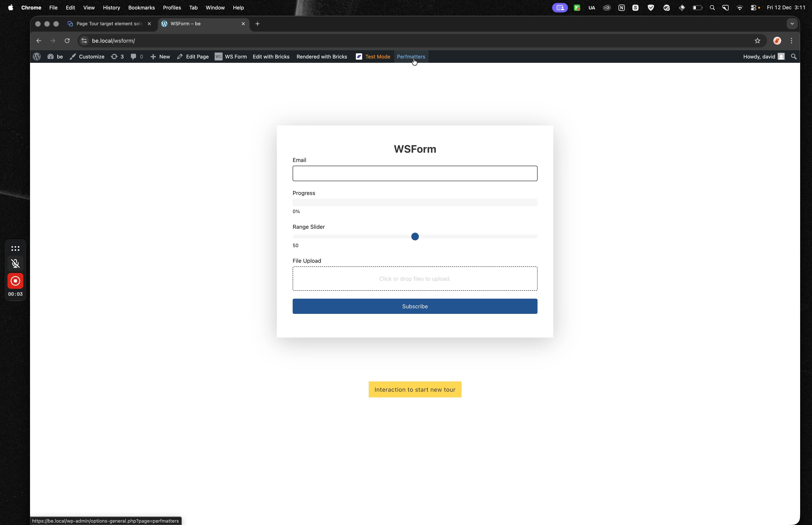Viewport: 812px width, 525px height.
Task: Go back in the browser history
Action: [x=39, y=41]
